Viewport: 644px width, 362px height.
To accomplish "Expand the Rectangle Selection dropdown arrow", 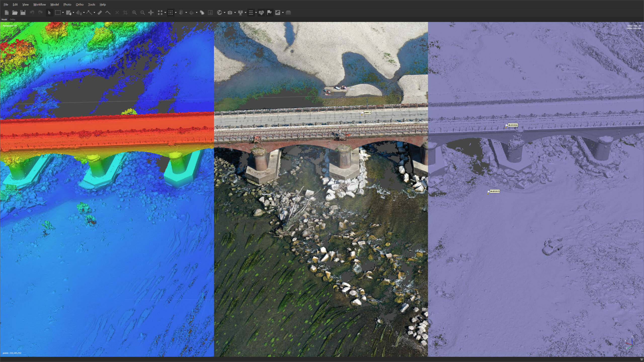I will point(63,13).
